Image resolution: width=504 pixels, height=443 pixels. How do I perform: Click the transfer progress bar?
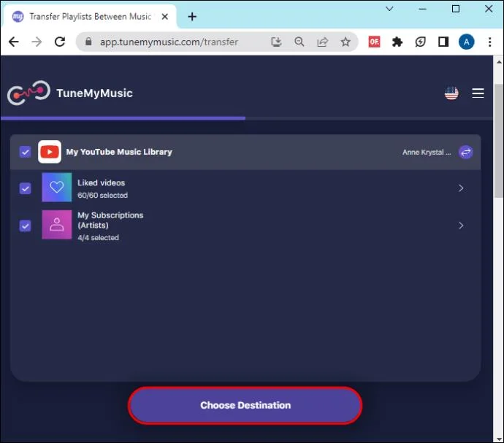pos(246,118)
